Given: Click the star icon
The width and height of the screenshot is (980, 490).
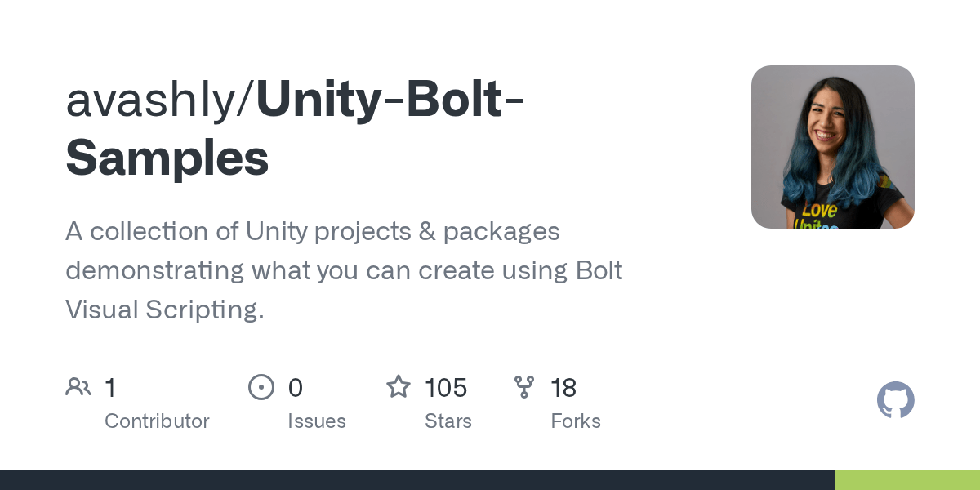Looking at the screenshot, I should click(x=399, y=387).
